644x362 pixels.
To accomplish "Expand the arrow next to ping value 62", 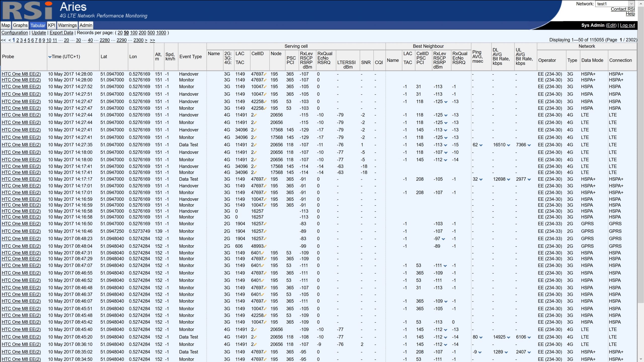I will (481, 145).
